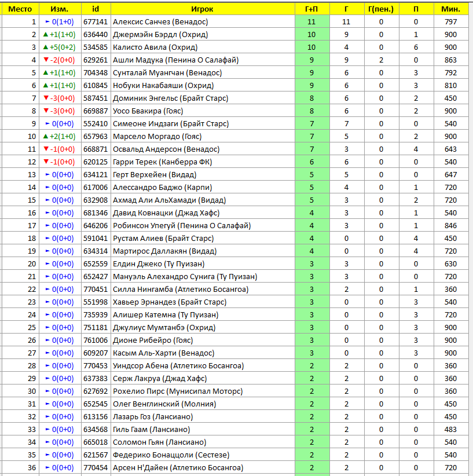
Task: Select Освальд Андерсон (Венадос) cell
Action: pyautogui.click(x=203, y=149)
